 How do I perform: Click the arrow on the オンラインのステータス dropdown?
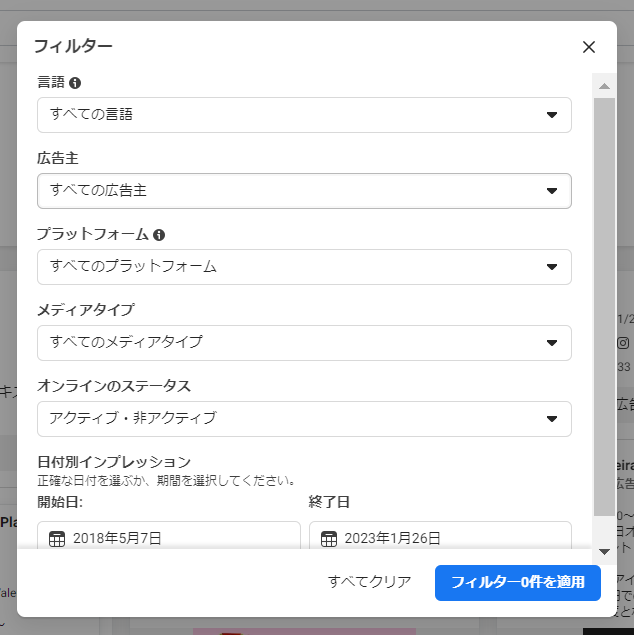(552, 419)
